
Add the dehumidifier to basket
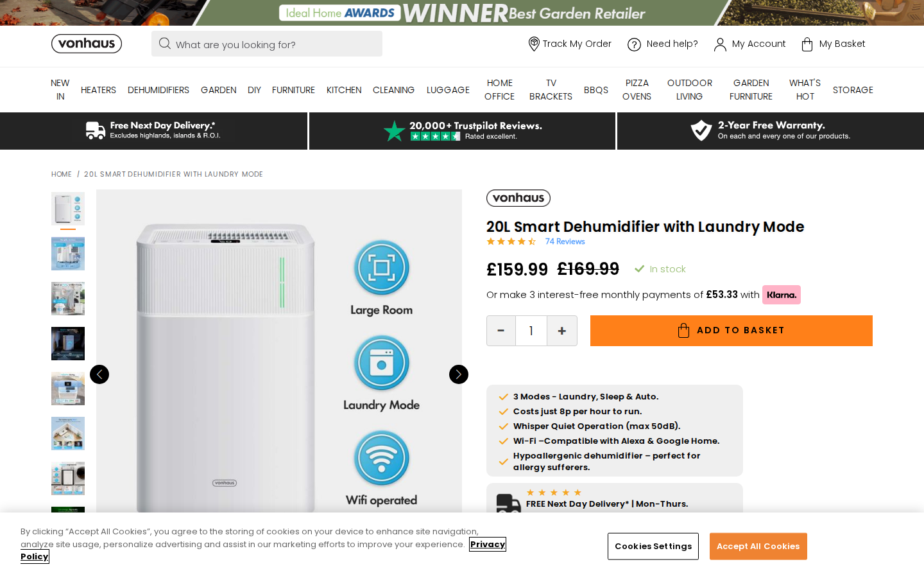[x=731, y=331]
